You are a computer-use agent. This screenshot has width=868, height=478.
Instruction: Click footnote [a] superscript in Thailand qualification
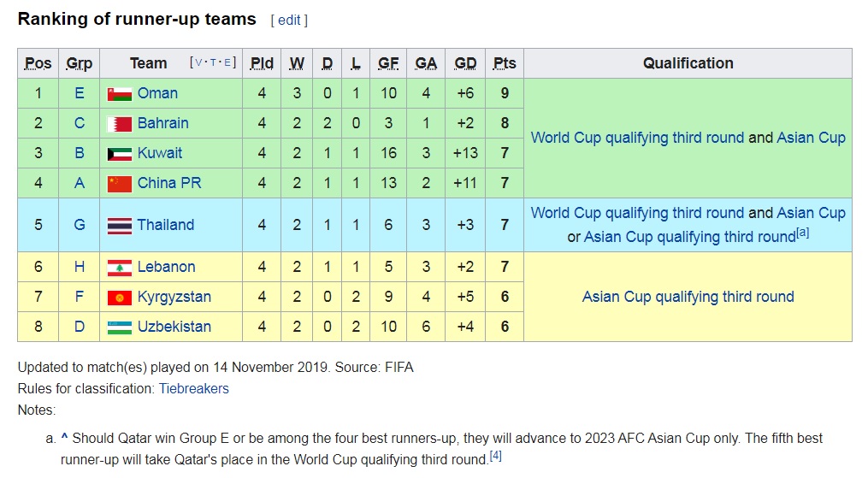click(x=803, y=233)
